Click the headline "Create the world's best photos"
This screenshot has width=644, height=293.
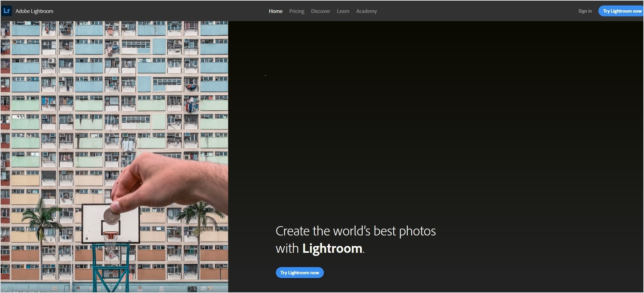(x=356, y=231)
